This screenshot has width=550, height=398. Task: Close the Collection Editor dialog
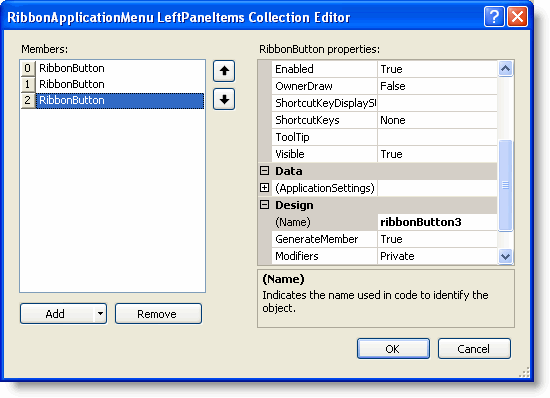point(517,16)
